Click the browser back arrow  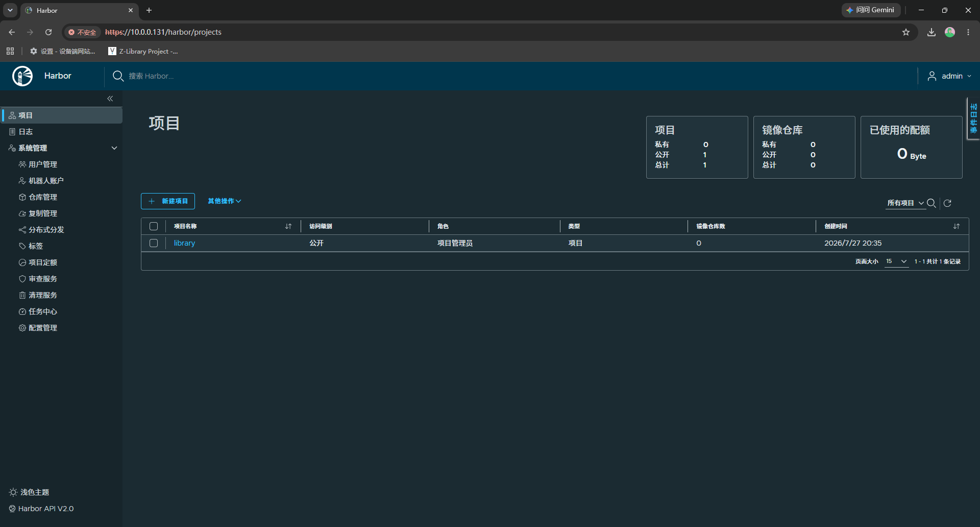[x=12, y=32]
